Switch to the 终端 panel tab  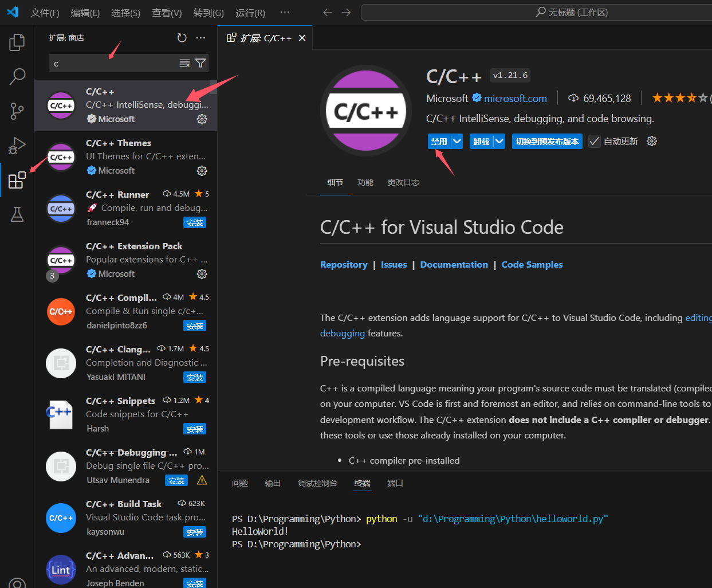tap(362, 483)
